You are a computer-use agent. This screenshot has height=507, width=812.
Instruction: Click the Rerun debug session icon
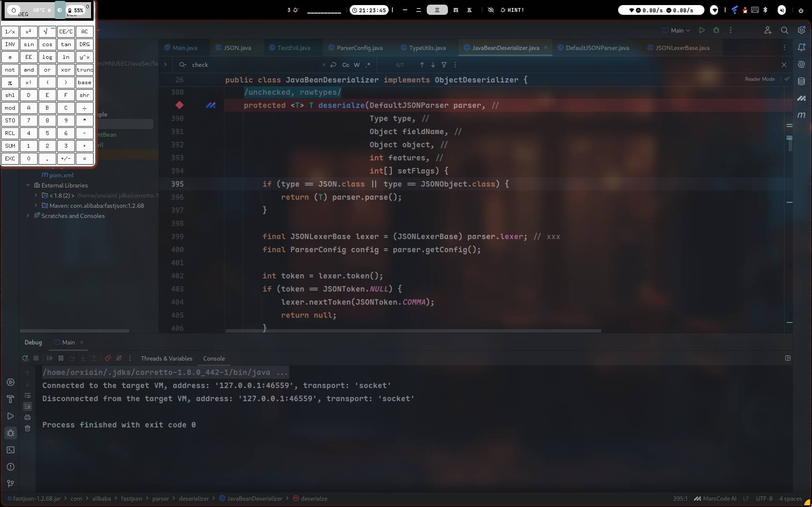click(x=25, y=358)
